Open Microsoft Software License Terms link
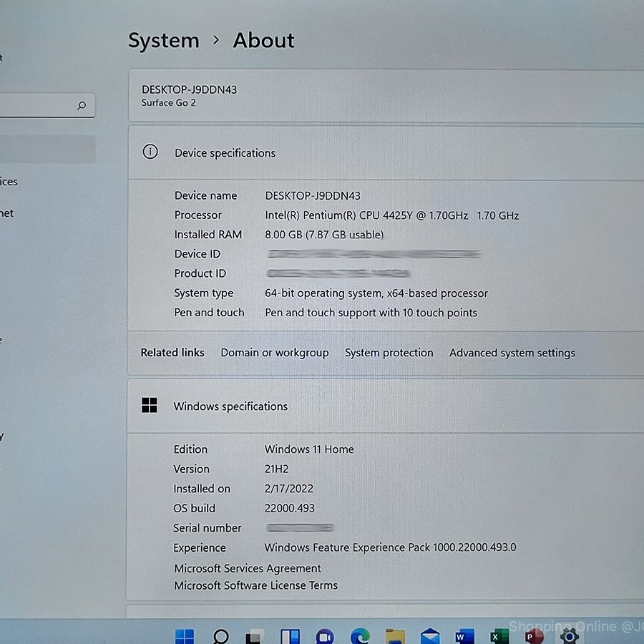644x644 pixels. coord(256,585)
